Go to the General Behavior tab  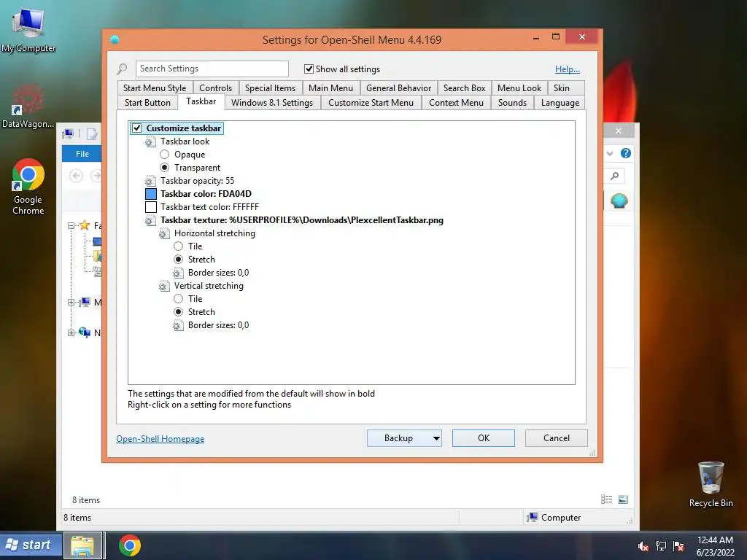pyautogui.click(x=399, y=88)
